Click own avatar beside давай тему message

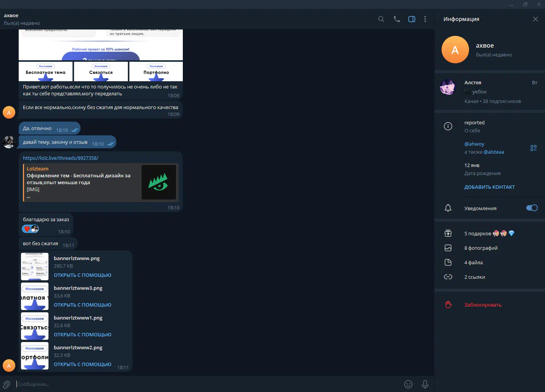pyautogui.click(x=9, y=141)
